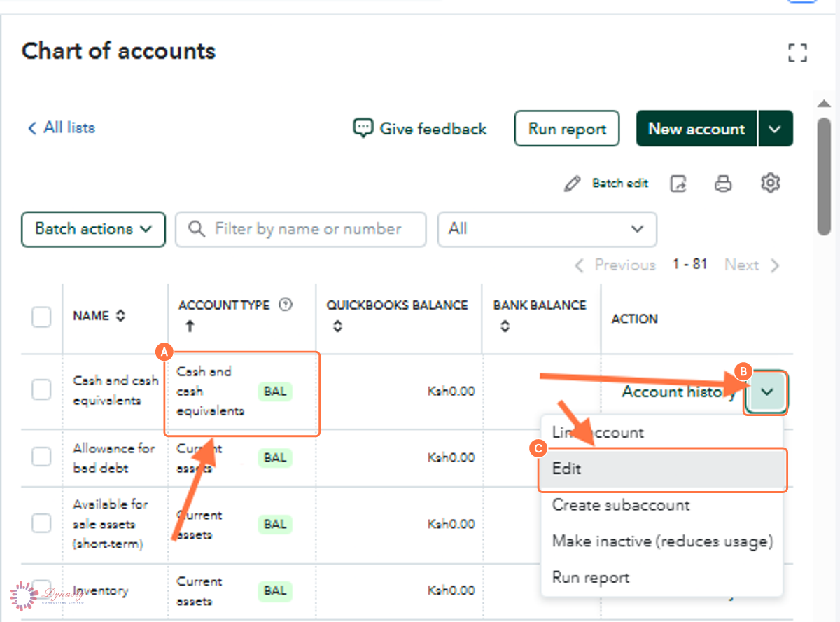Go to the Previous page
The image size is (840, 622).
(615, 265)
